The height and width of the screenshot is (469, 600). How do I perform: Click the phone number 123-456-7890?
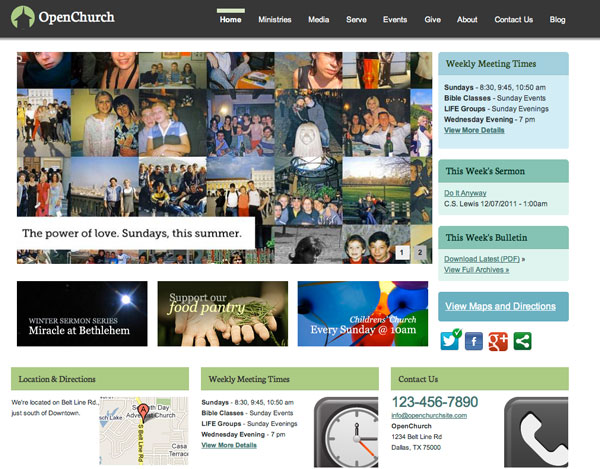click(435, 402)
